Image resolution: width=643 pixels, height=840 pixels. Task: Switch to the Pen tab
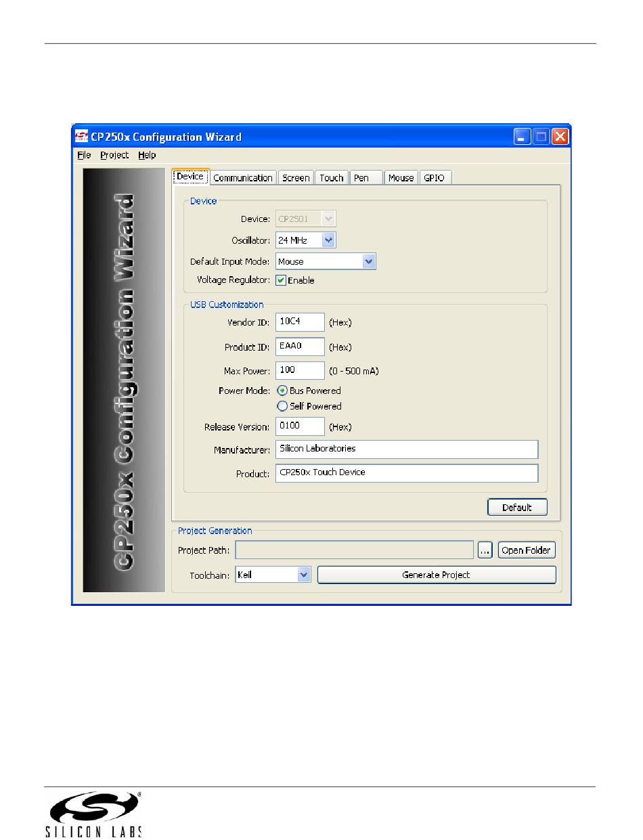(x=366, y=178)
